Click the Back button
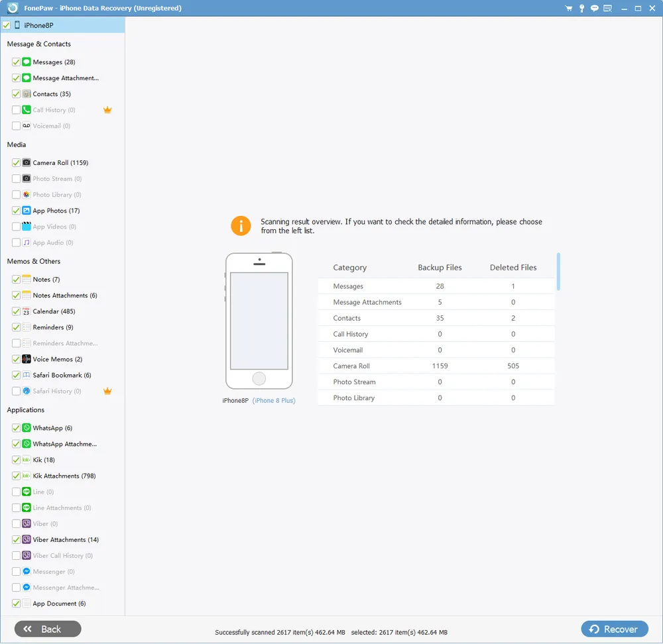The height and width of the screenshot is (644, 663). click(48, 629)
